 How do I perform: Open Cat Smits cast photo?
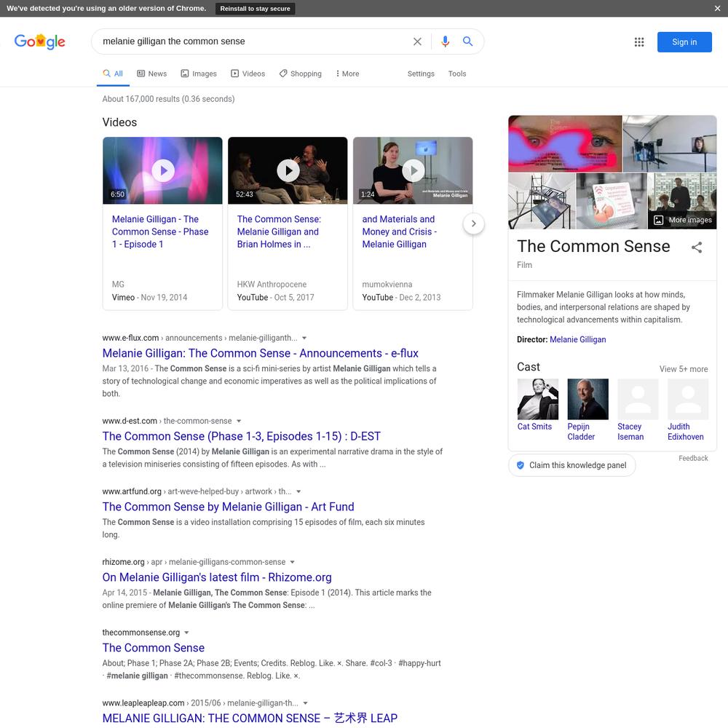538,399
